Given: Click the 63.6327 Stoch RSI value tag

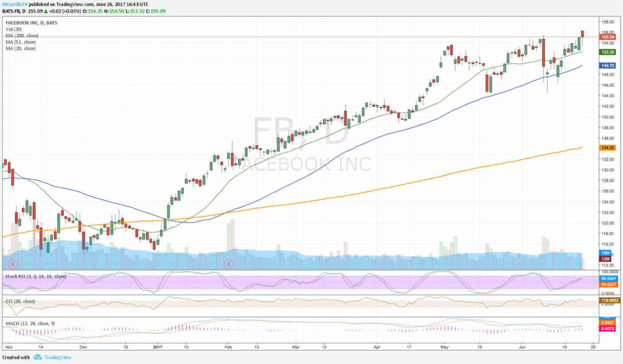Looking at the screenshot, I should (x=608, y=284).
